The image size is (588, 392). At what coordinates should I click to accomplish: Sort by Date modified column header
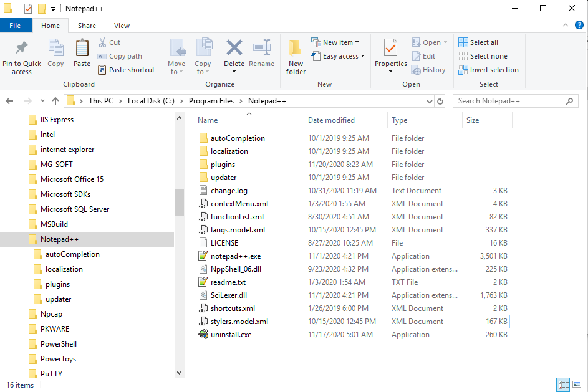point(331,120)
